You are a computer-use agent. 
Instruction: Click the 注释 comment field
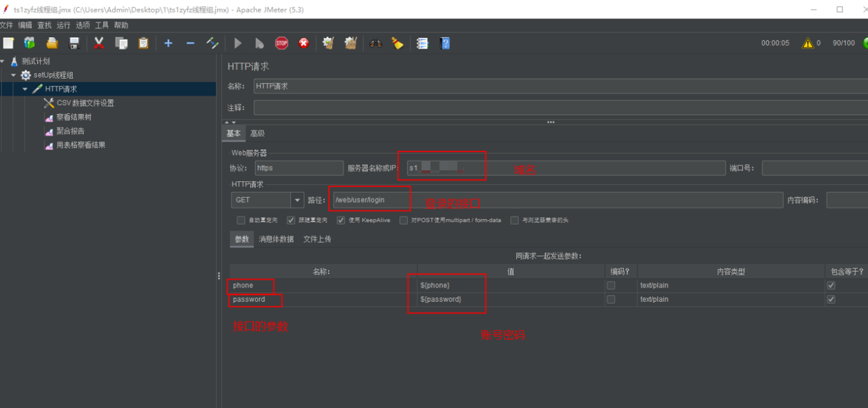tap(561, 108)
